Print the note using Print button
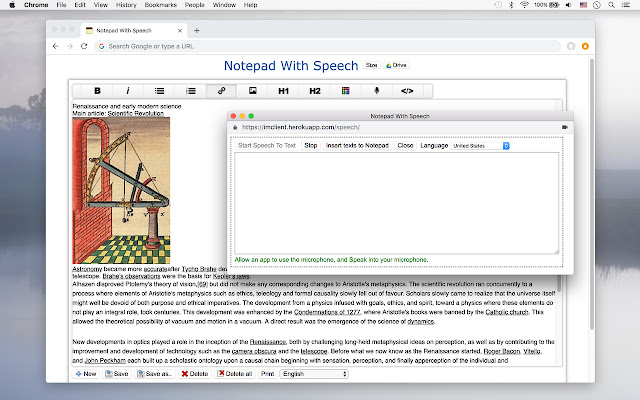This screenshot has width=640, height=400. [267, 373]
